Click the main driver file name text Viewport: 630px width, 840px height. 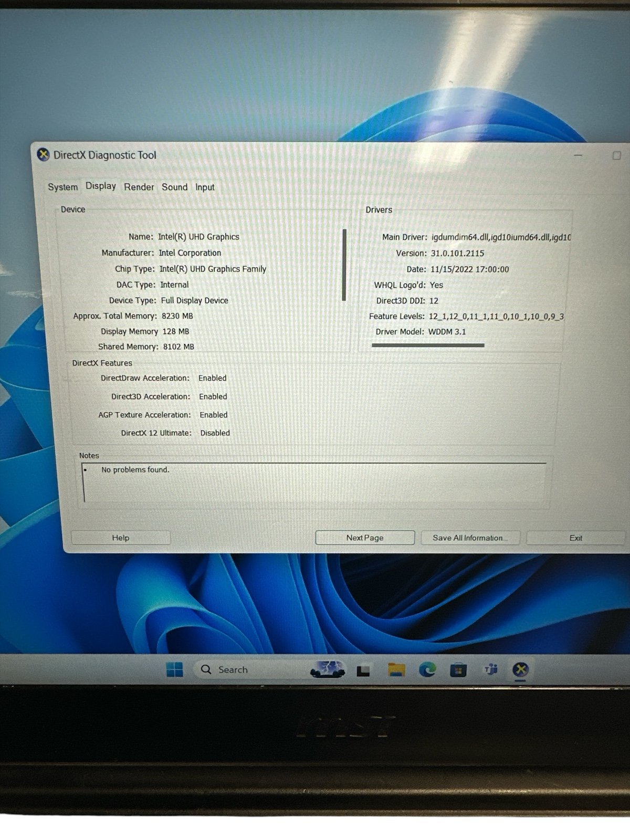[501, 237]
